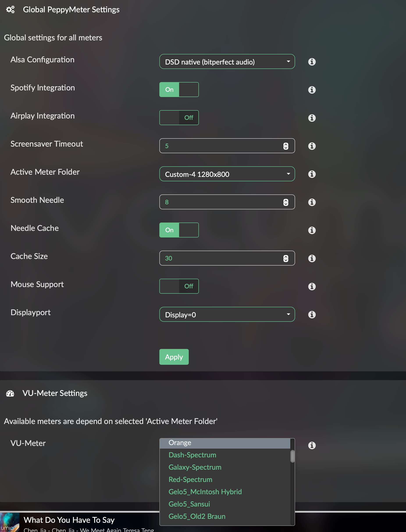Click the Apply button
Image resolution: width=406 pixels, height=532 pixels.
pos(174,357)
